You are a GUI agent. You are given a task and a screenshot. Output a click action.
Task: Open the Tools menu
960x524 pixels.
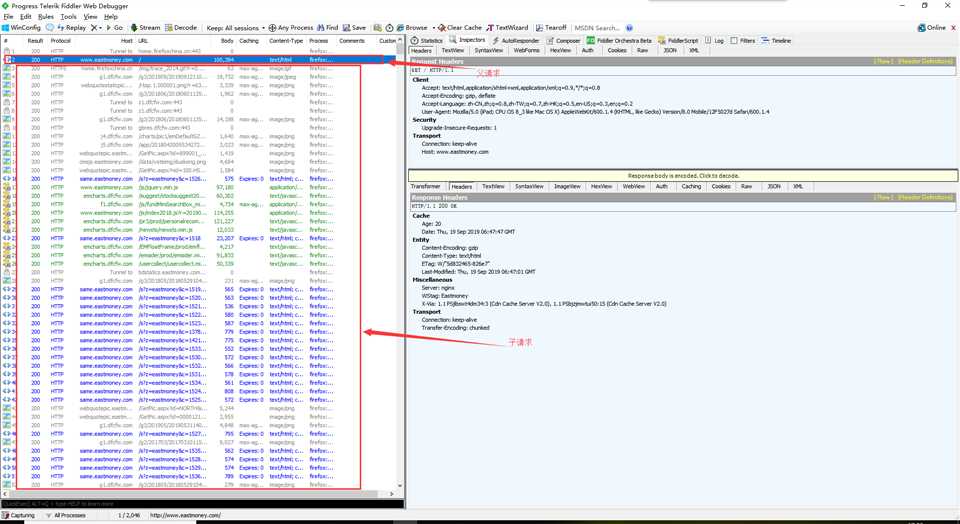click(x=69, y=17)
